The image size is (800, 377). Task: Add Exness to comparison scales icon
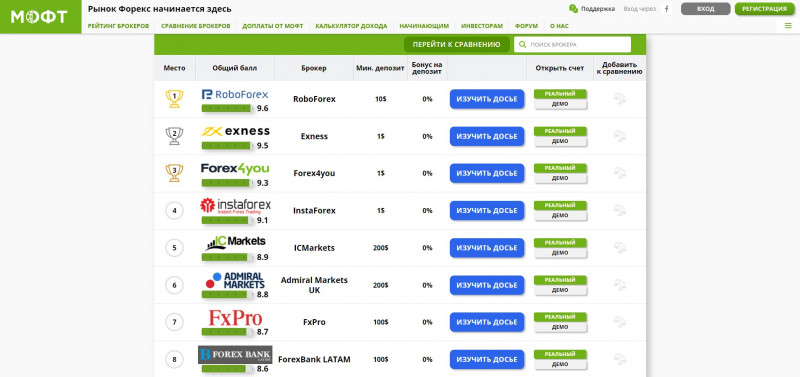[619, 136]
